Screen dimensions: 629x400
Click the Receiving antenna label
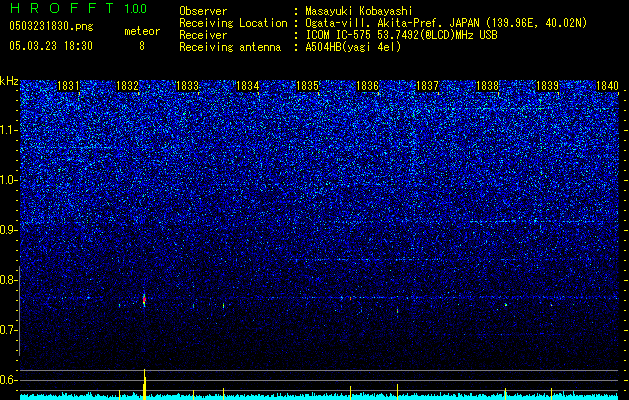230,47
